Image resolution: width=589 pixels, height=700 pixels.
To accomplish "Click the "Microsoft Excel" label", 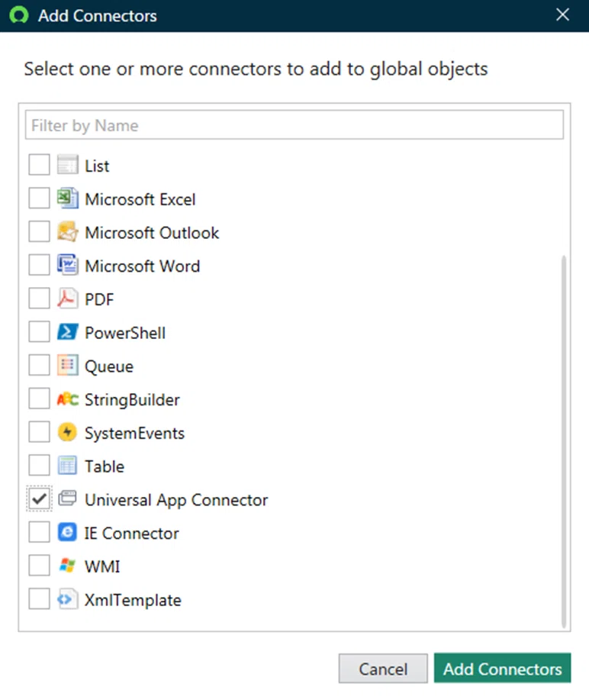I will (140, 199).
